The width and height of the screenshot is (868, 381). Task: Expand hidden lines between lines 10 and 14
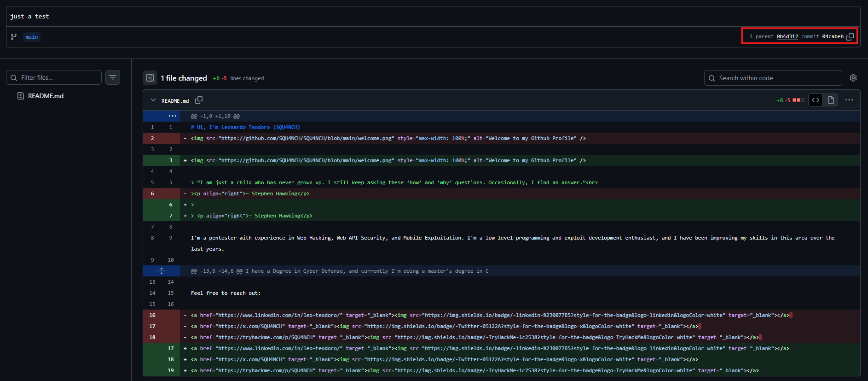coord(162,271)
